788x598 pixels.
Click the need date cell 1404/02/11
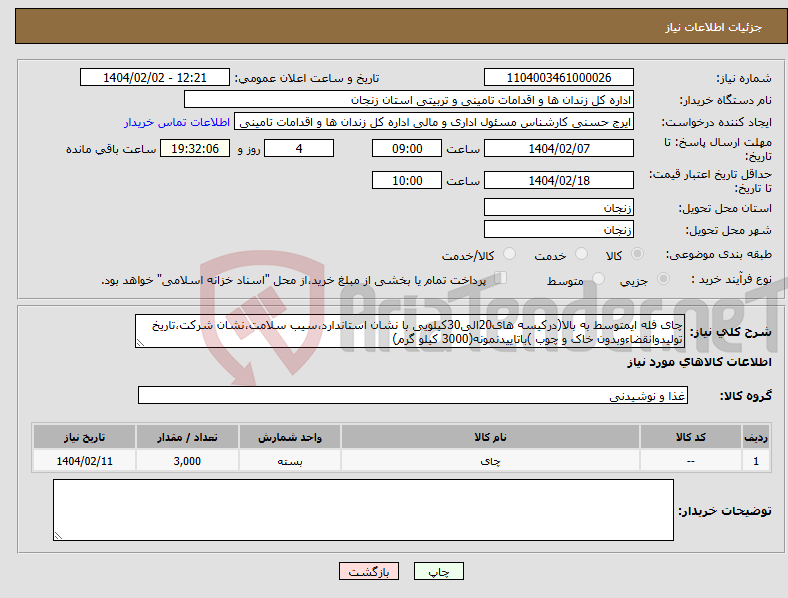coord(84,461)
